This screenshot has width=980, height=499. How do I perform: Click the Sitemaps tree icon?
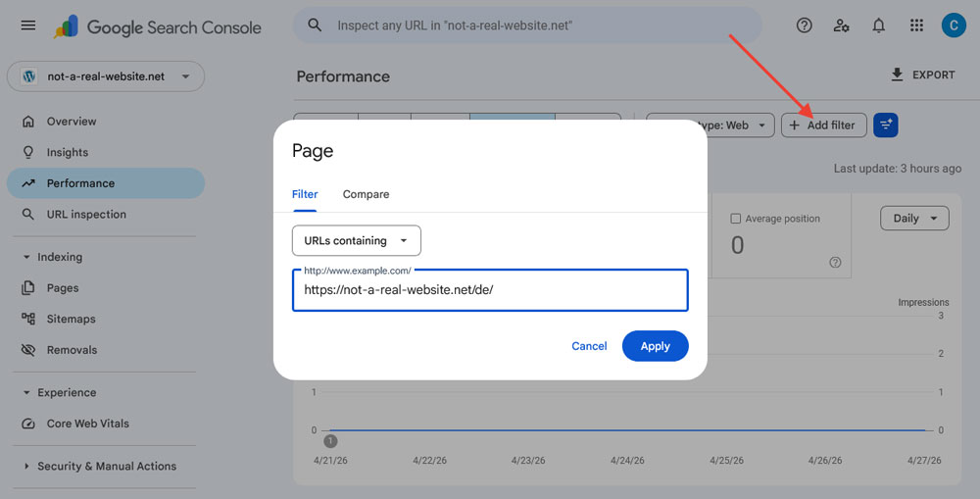[28, 319]
